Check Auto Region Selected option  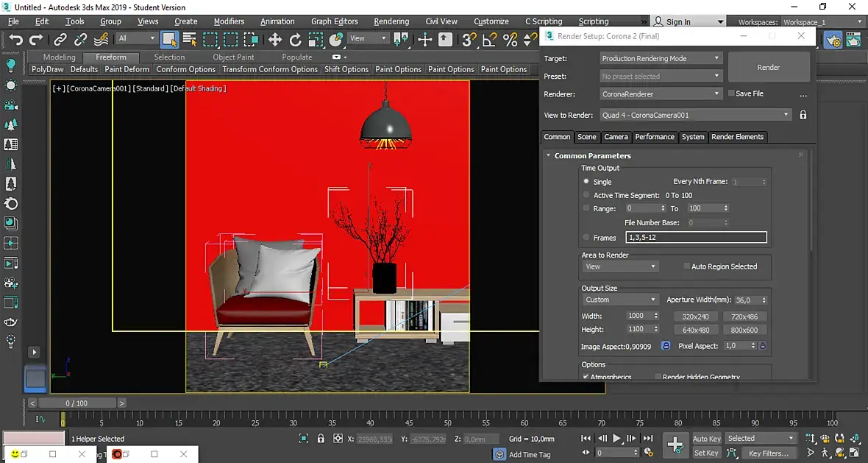(686, 266)
